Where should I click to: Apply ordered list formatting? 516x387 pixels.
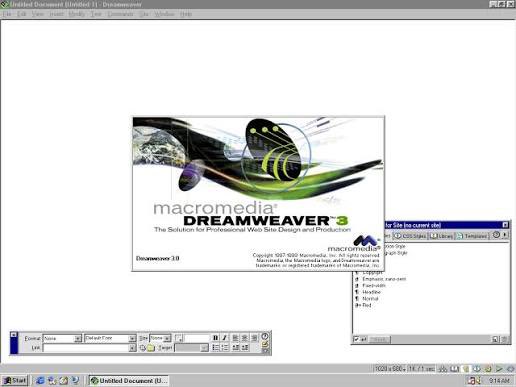[225, 348]
